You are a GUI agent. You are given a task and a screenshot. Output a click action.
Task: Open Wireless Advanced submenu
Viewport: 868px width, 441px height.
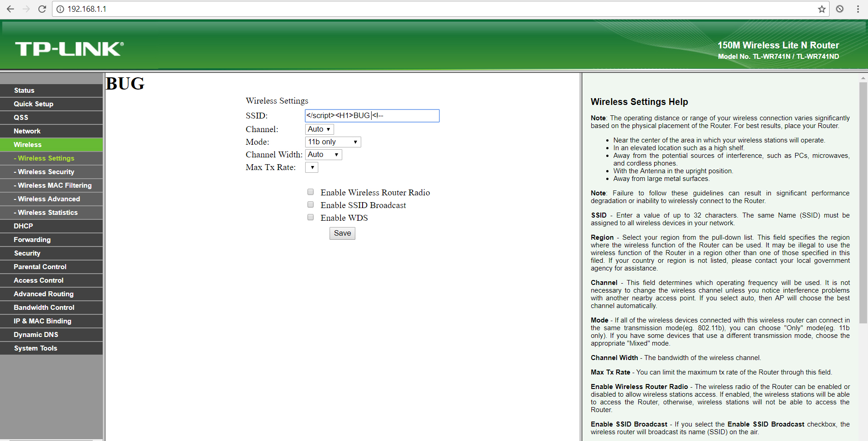(52, 199)
